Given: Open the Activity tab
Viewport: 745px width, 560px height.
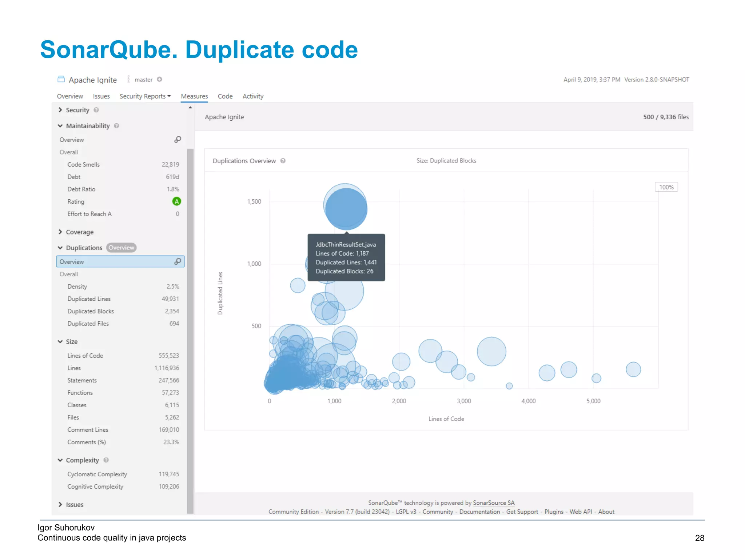Looking at the screenshot, I should [x=253, y=96].
